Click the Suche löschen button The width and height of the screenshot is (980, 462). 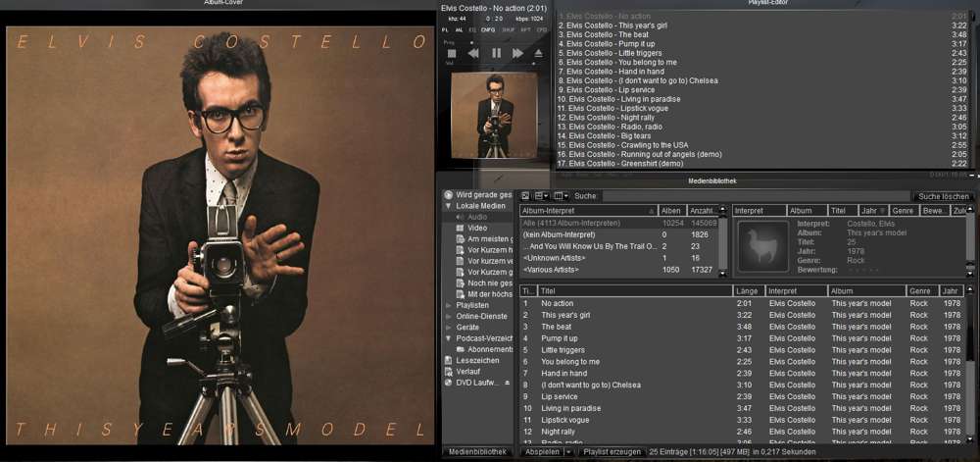[943, 196]
